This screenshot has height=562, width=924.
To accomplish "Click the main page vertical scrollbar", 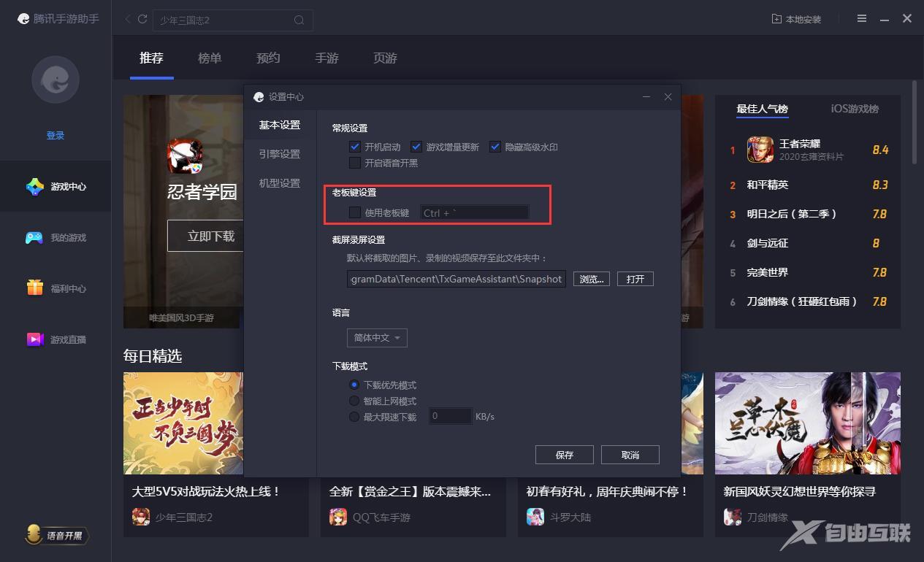I will click(915, 123).
